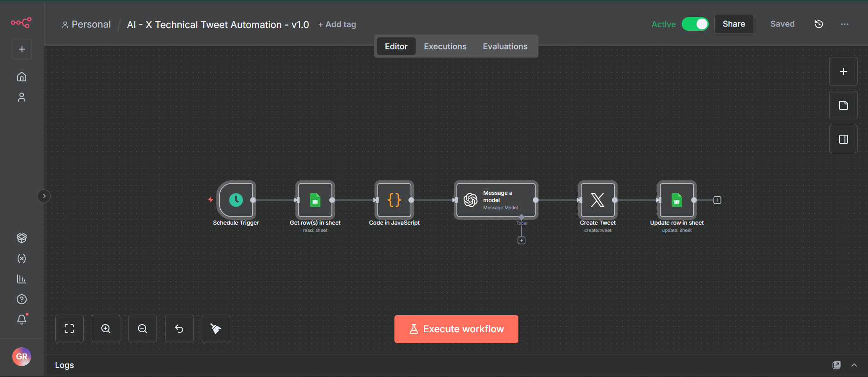868x377 pixels.
Task: Click the Personal project breadcrumb
Action: click(x=86, y=24)
